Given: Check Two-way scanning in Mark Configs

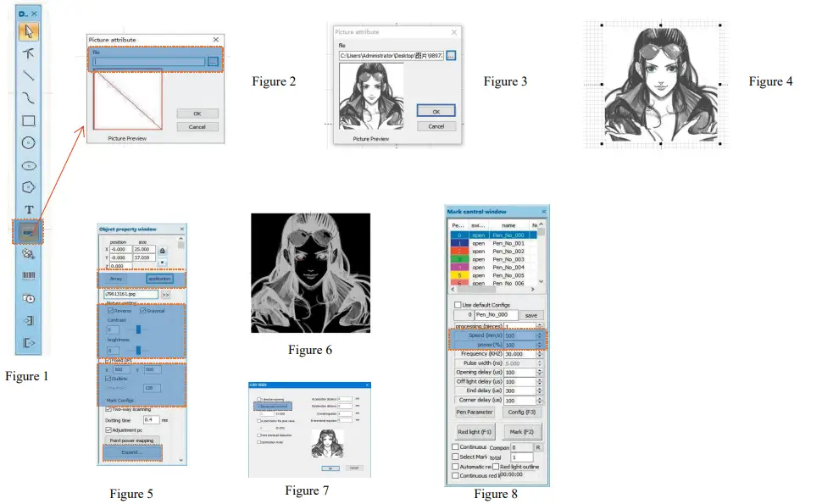Looking at the screenshot, I should pyautogui.click(x=107, y=409).
